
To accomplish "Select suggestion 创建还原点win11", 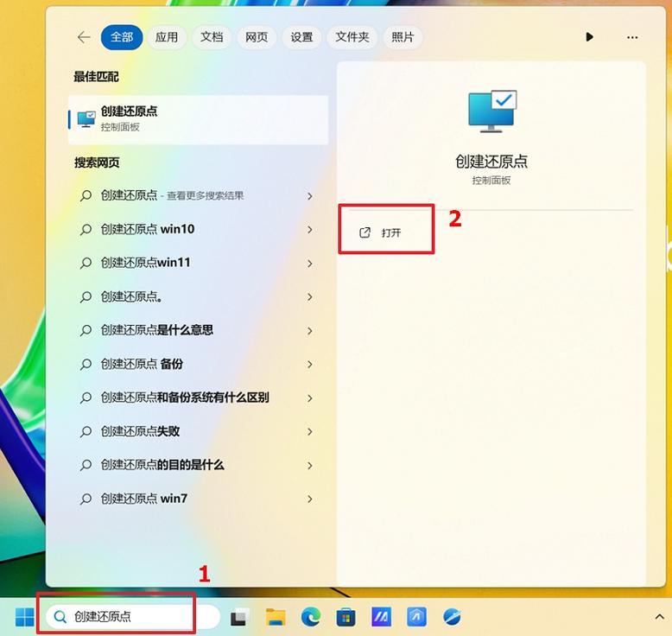I will pyautogui.click(x=197, y=263).
